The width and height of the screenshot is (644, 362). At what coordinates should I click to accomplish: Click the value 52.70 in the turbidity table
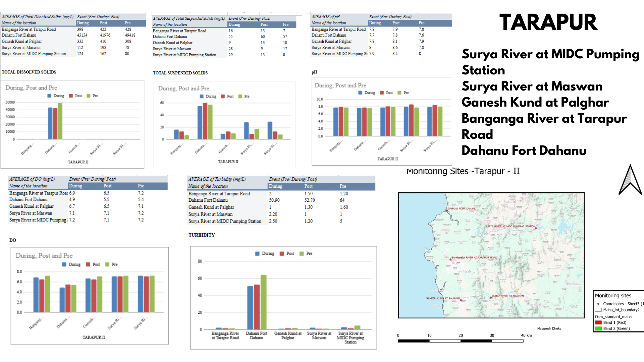click(x=310, y=200)
